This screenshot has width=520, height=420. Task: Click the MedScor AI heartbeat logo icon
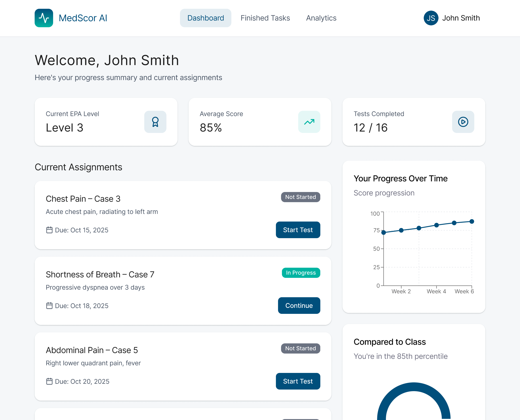pyautogui.click(x=44, y=18)
